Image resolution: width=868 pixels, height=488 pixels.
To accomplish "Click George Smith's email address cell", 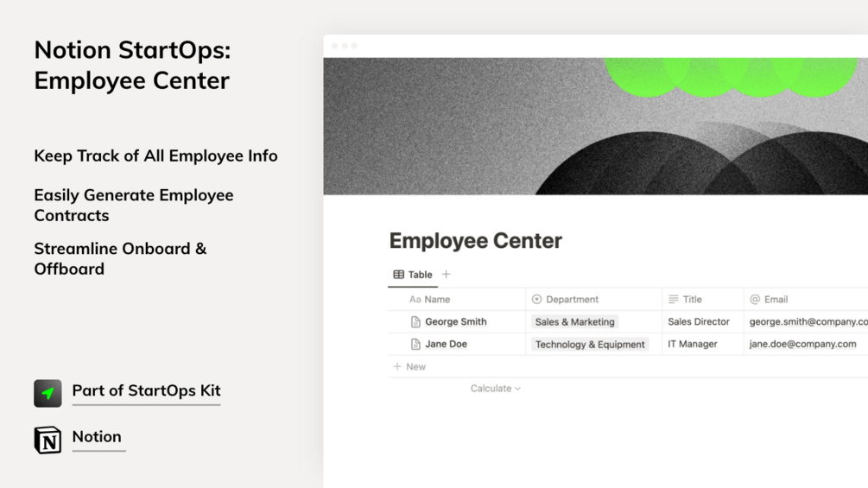I will click(x=806, y=322).
